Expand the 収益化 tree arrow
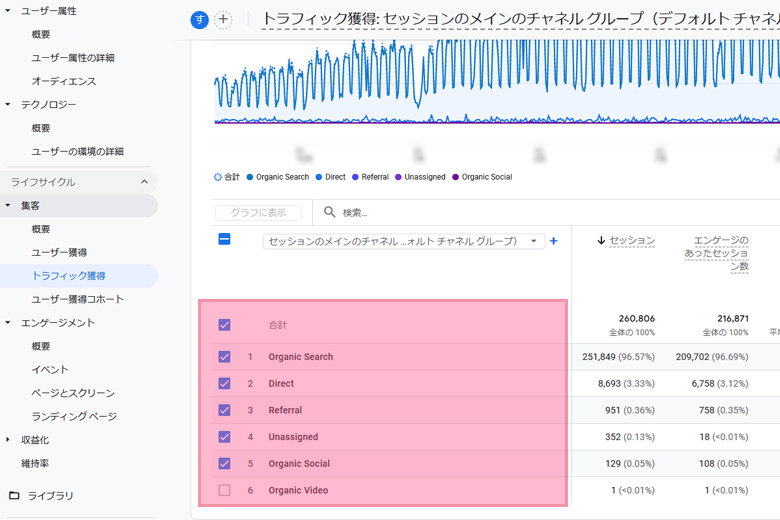Screen dimensions: 780x520 (7, 440)
